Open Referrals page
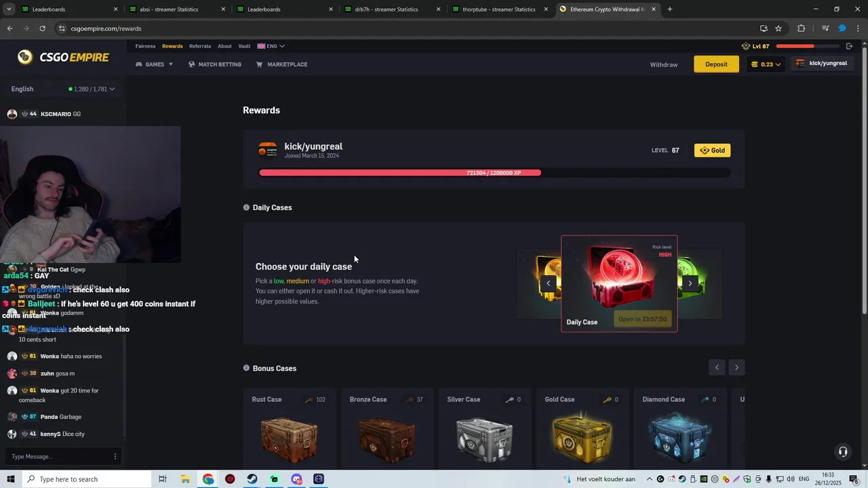 (200, 46)
